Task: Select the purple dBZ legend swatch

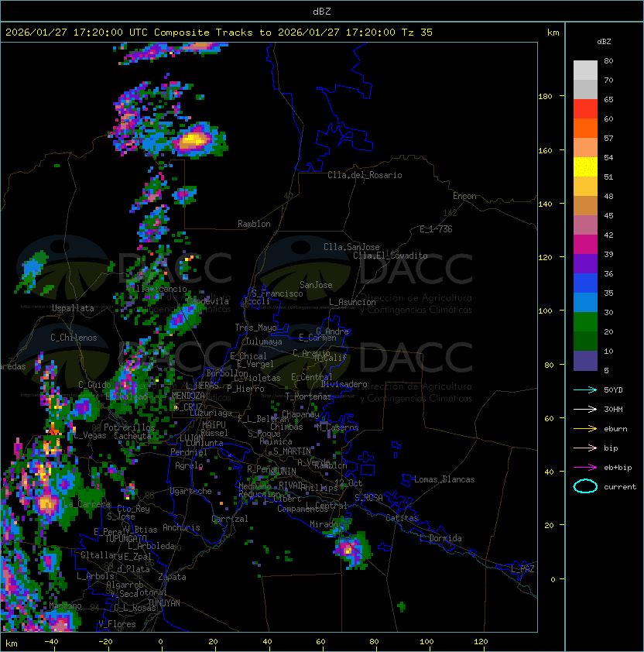Action: [x=585, y=263]
